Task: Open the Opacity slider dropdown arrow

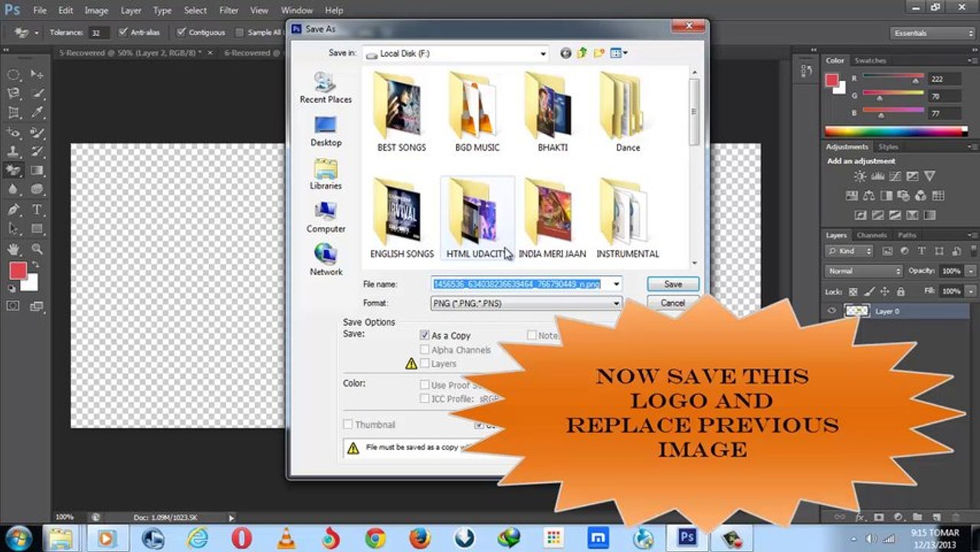Action: 972,271
